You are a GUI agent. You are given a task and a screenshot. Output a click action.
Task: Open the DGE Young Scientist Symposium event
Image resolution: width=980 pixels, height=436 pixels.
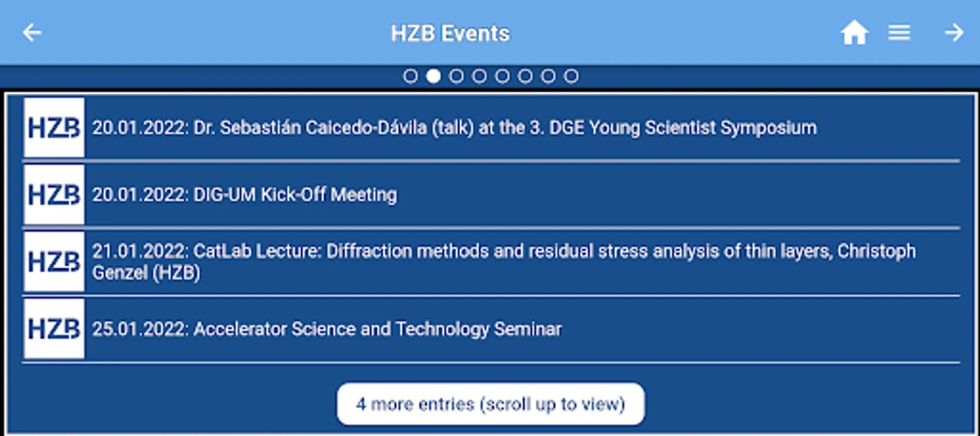454,128
